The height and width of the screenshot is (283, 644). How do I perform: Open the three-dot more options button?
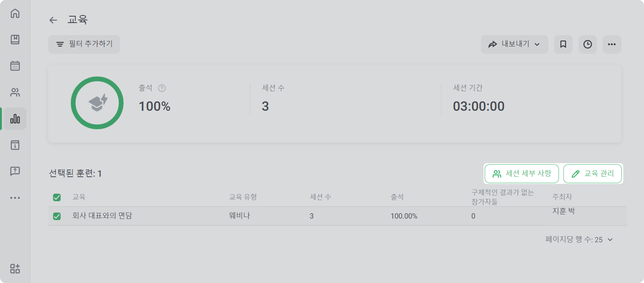(x=612, y=44)
